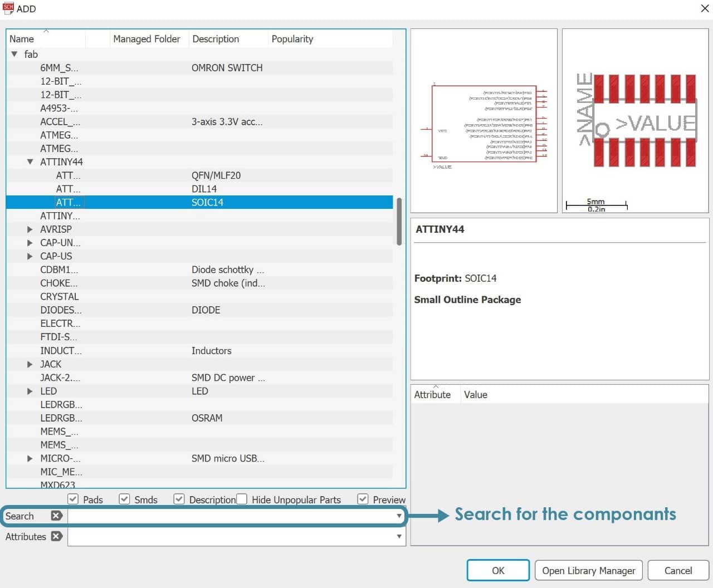
Task: Select the CHOKE... SMD choke row
Action: click(x=199, y=283)
